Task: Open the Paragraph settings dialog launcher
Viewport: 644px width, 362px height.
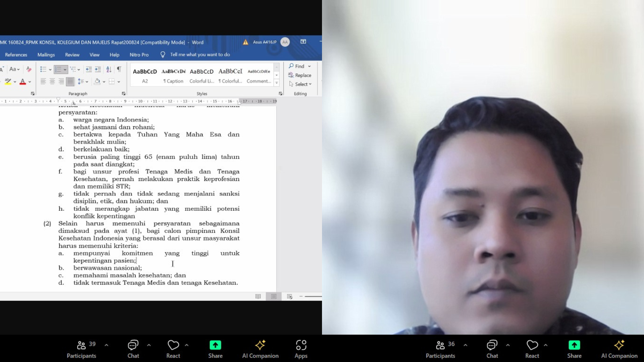Action: click(x=123, y=94)
